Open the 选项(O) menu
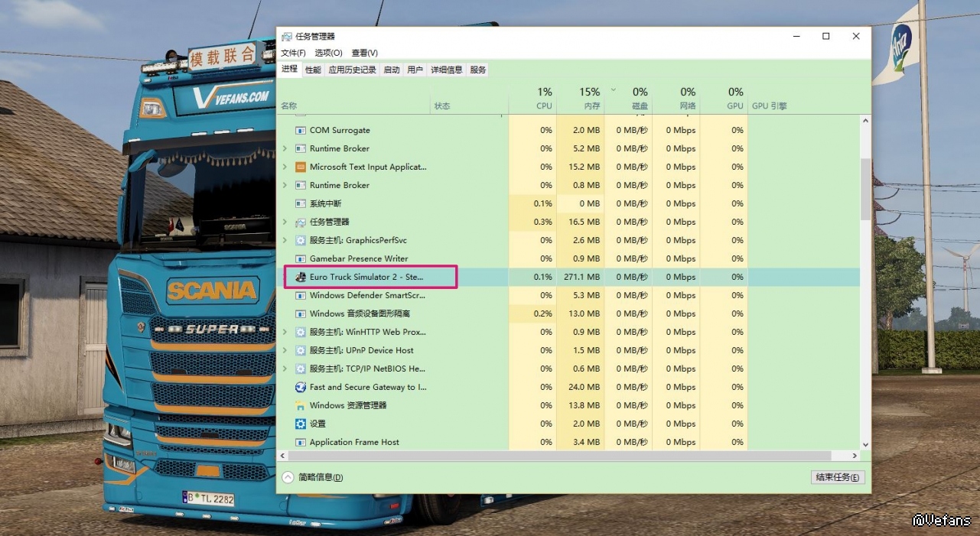This screenshot has height=536, width=980. coord(328,53)
